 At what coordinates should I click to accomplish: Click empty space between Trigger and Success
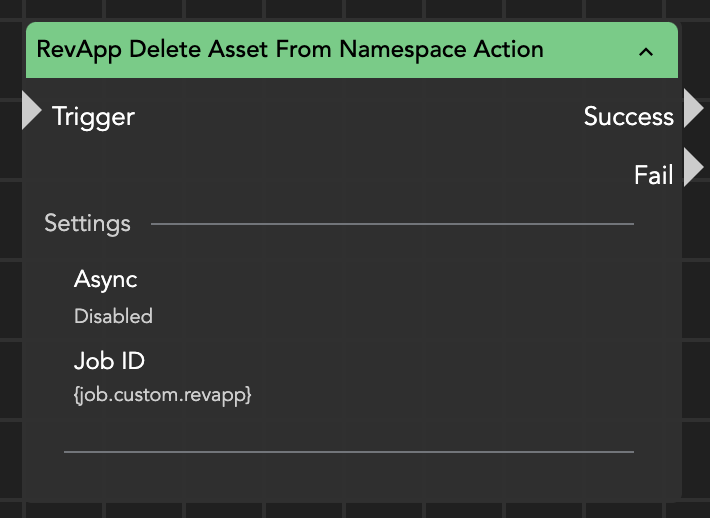[x=350, y=117]
